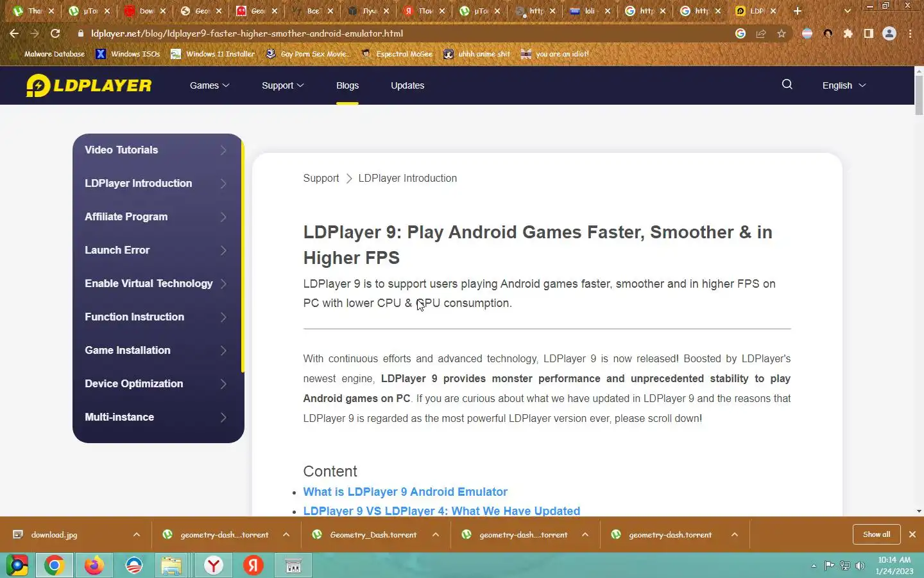
Task: Expand the Support dropdown menu
Action: click(x=282, y=85)
